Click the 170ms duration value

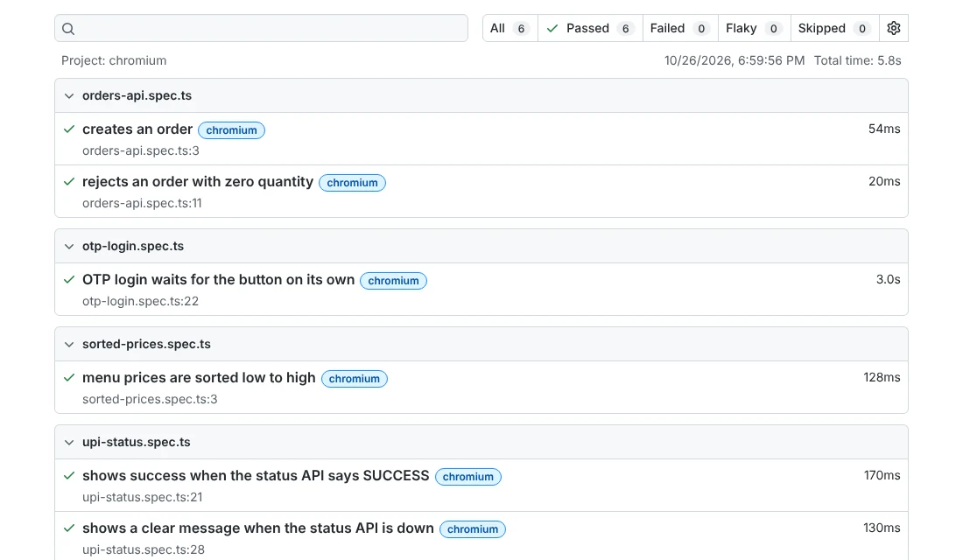(882, 475)
